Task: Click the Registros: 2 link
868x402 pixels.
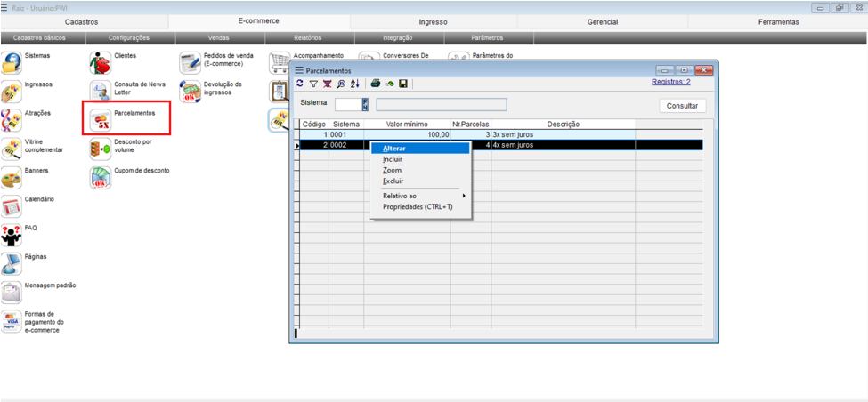Action: pos(670,81)
